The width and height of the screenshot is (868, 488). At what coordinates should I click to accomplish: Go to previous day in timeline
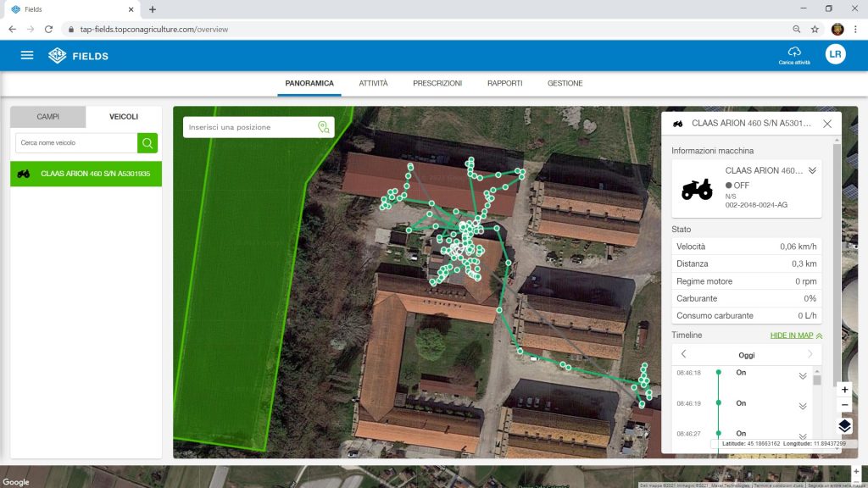click(684, 354)
